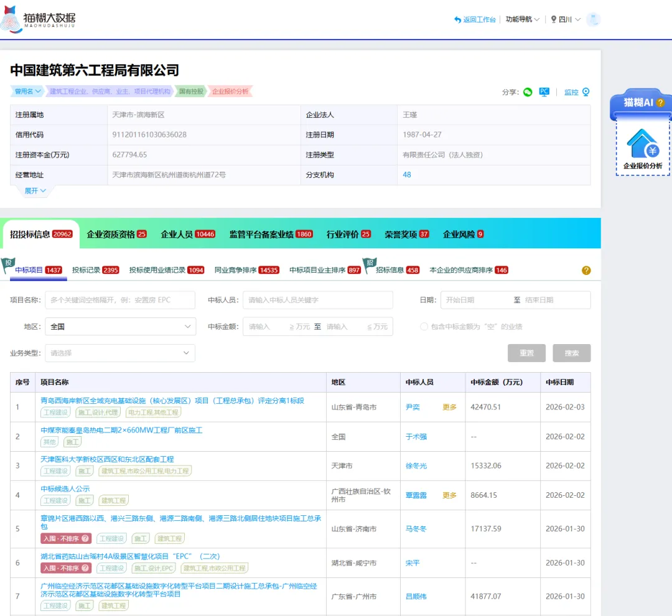The height and width of the screenshot is (616, 672).
Task: Switch to the 招投标信息 tab
Action: (x=41, y=234)
